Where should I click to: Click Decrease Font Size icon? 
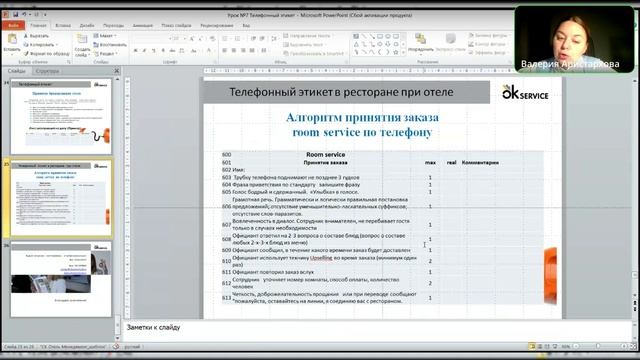(200, 39)
